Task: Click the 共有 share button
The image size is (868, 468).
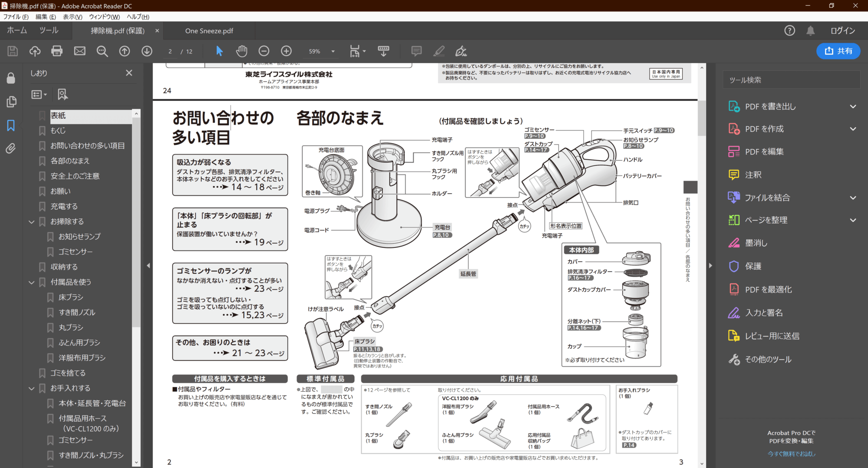Action: coord(838,51)
